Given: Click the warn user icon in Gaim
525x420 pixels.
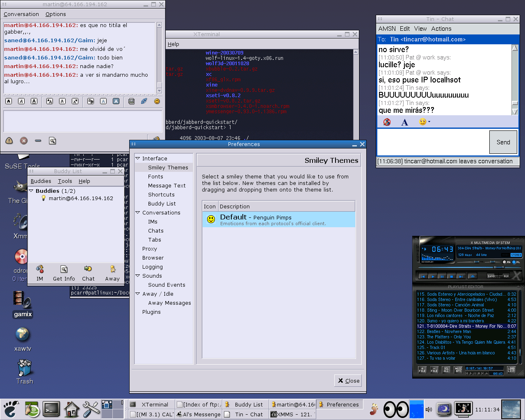Looking at the screenshot, I should 9,141.
